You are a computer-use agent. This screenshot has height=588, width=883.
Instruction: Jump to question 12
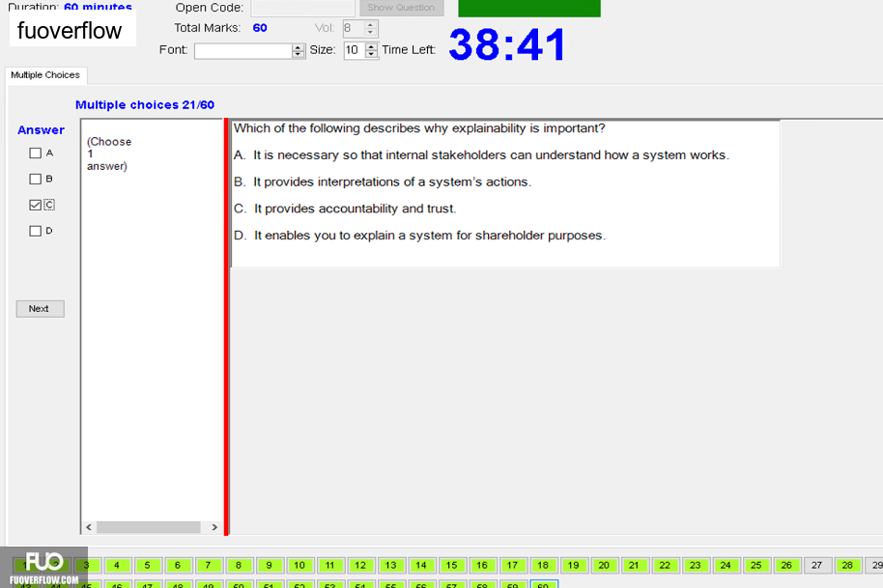[360, 565]
